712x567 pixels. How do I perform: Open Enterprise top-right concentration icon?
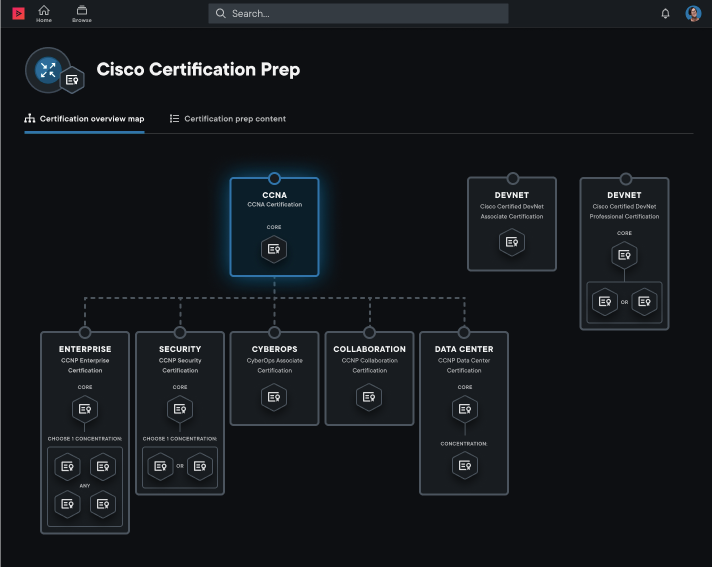[x=103, y=466]
